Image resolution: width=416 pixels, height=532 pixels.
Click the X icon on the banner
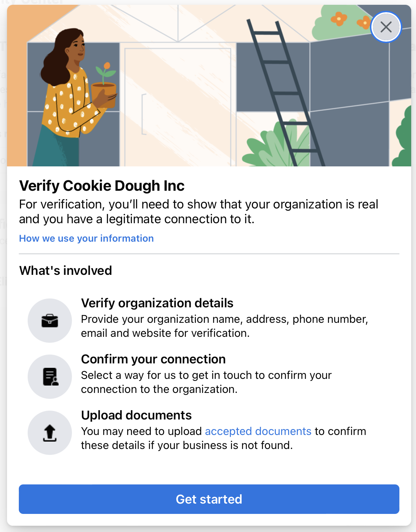pyautogui.click(x=386, y=27)
